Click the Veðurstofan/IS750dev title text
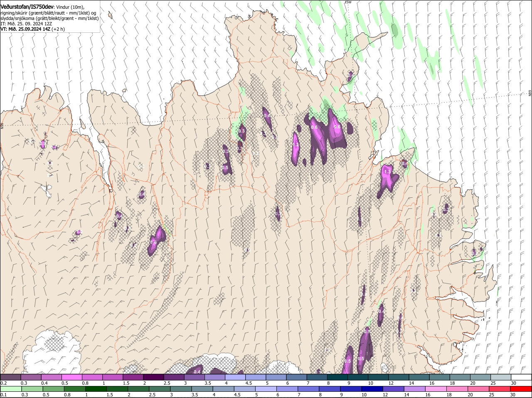 coord(27,7)
